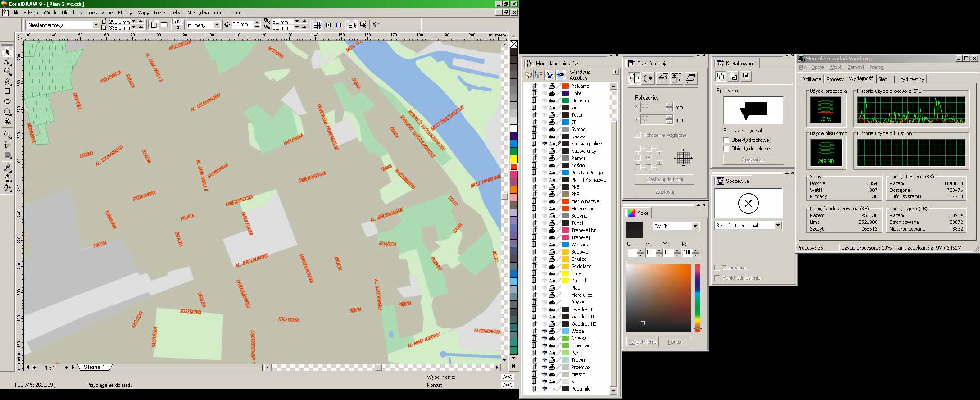Select the Text tool in the toolbox
980x400 pixels.
coord(7,122)
